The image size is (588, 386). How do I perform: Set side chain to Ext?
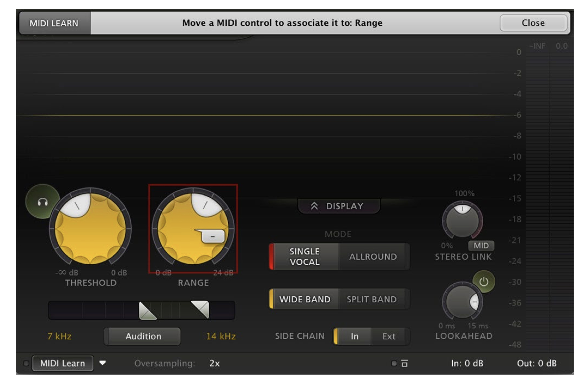pyautogui.click(x=389, y=336)
